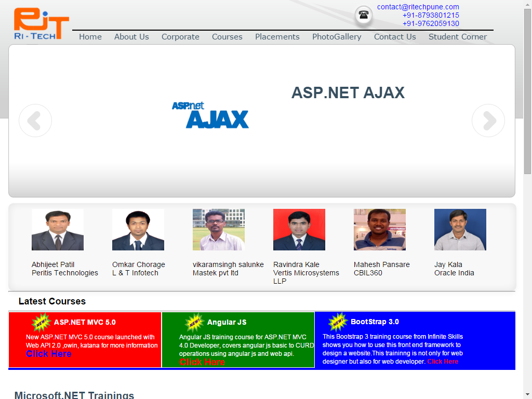
Task: Select vikaramsingh salunke's photo
Action: click(x=219, y=230)
